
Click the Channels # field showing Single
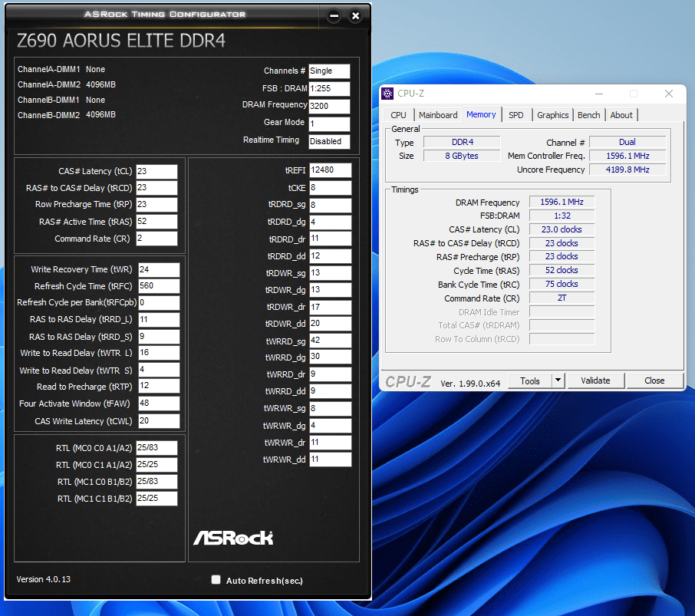[329, 71]
